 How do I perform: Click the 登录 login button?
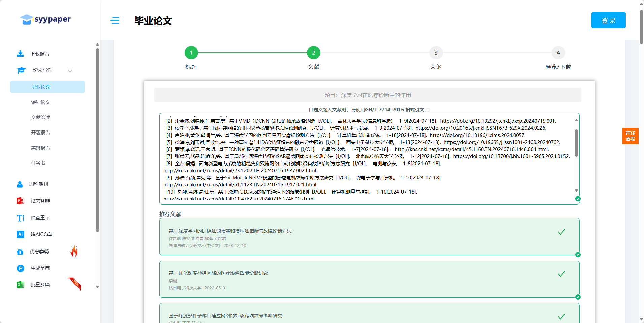coord(608,20)
